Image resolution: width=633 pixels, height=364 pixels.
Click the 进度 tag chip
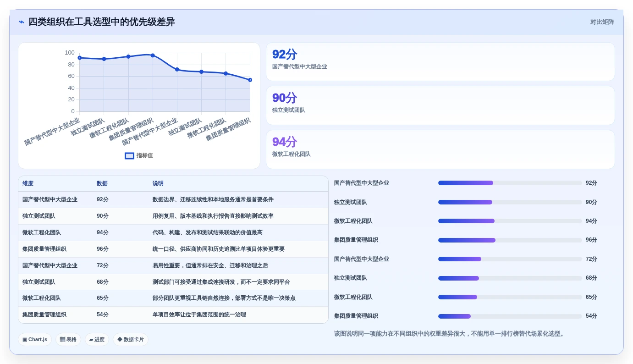97,340
